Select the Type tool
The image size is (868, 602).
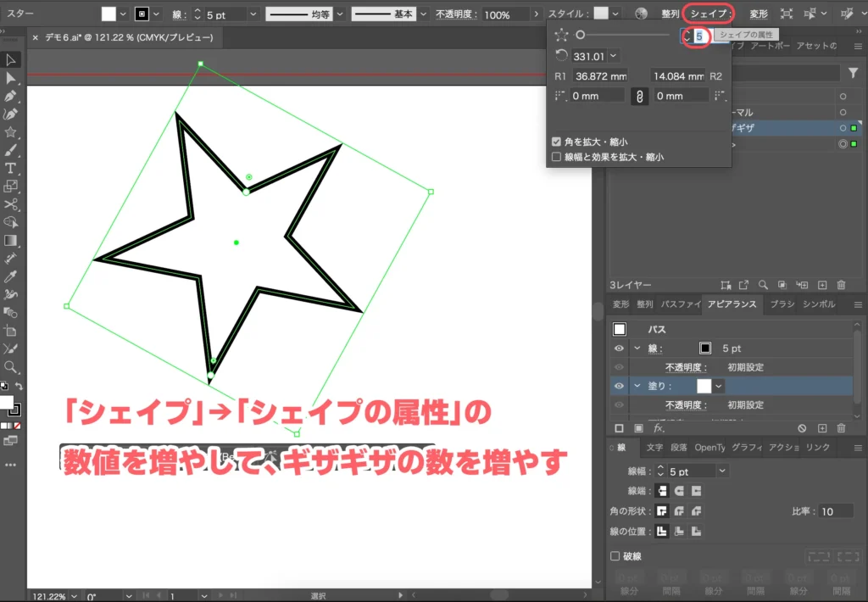tap(12, 170)
